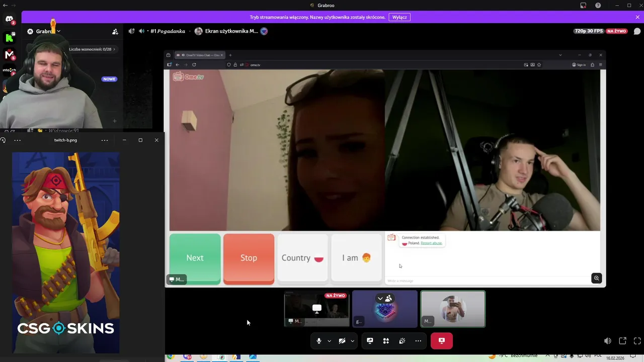The height and width of the screenshot is (362, 644).
Task: Open Discord help question-mark icon
Action: coord(598,6)
